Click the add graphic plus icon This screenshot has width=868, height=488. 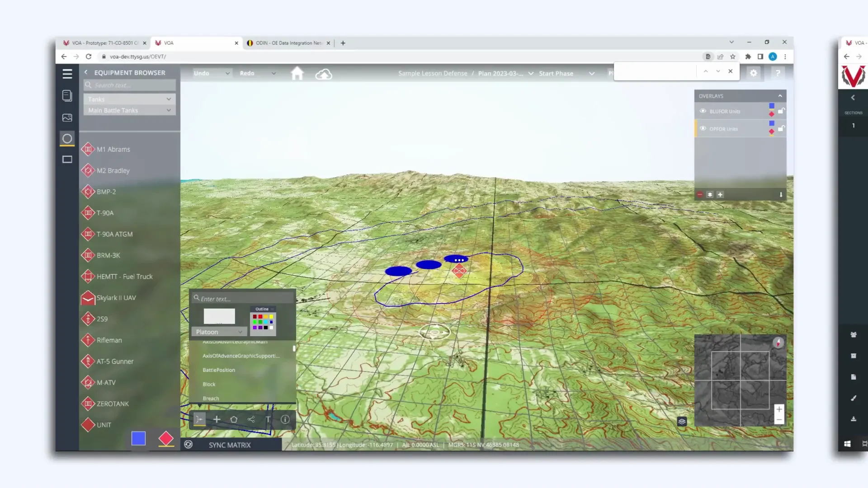click(x=217, y=419)
